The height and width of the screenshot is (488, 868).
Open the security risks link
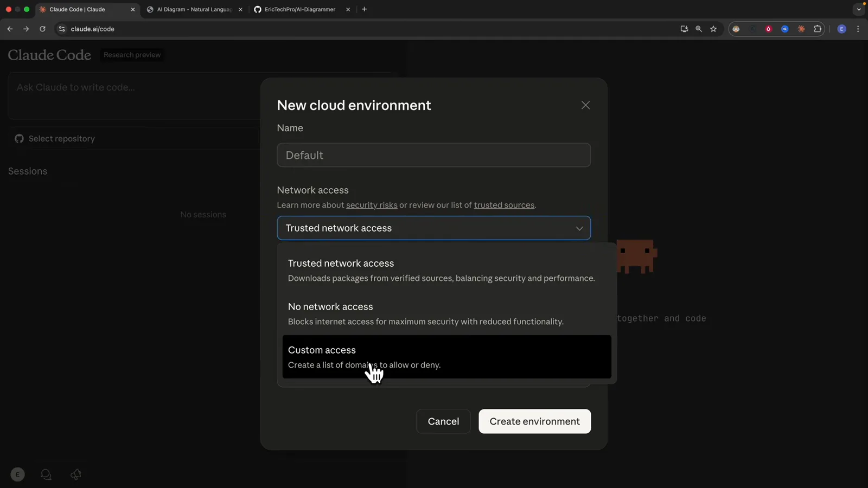coord(372,205)
